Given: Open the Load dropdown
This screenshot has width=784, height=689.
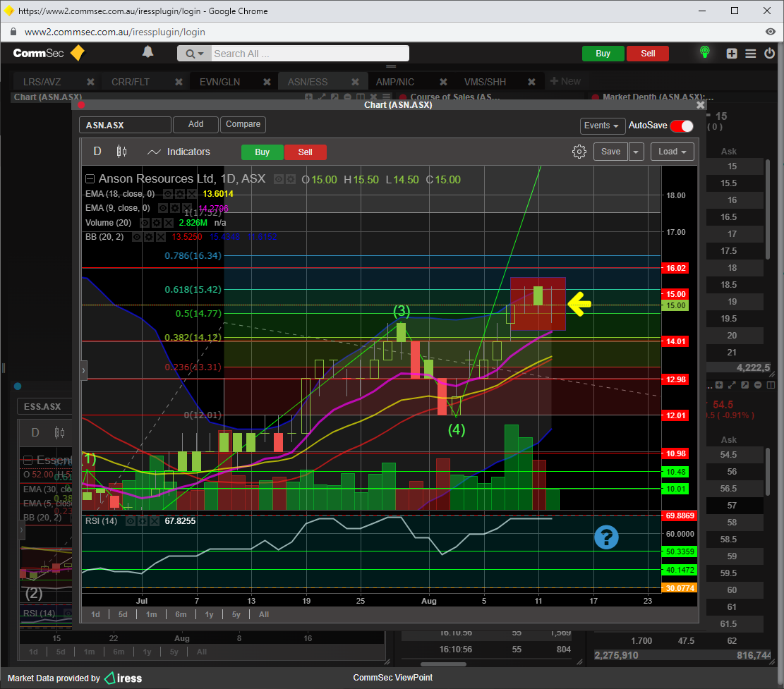Looking at the screenshot, I should pos(672,152).
